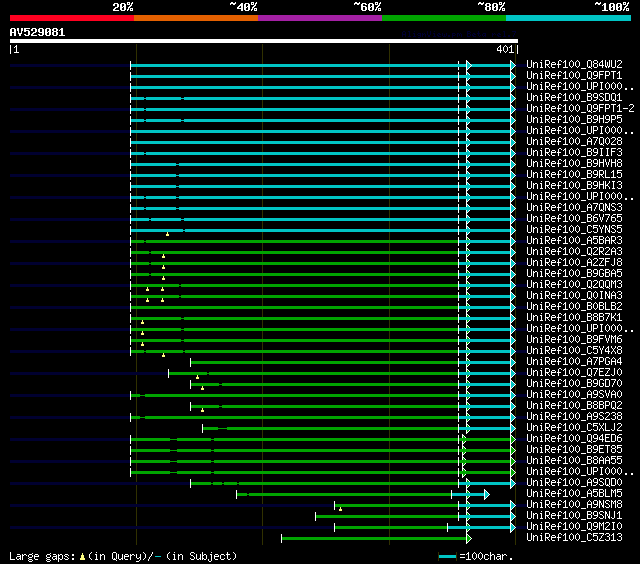Select the UniRef100_Q9M2I0 entry
The image size is (640, 564).
click(x=574, y=527)
